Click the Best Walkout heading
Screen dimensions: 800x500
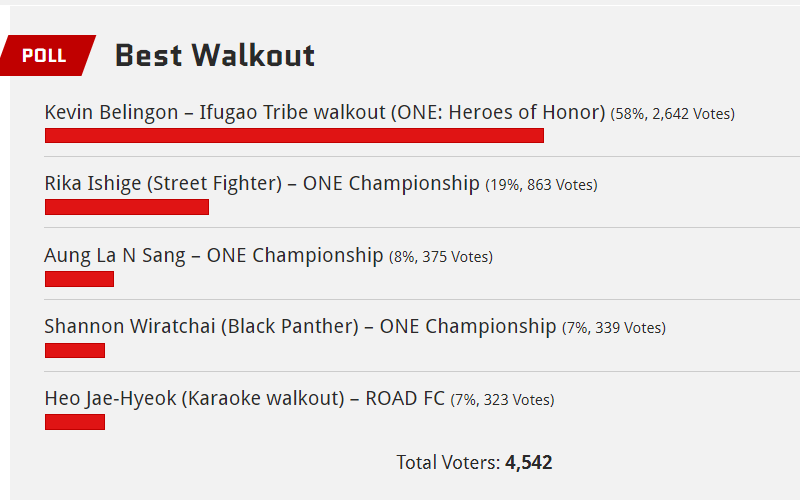(x=215, y=56)
